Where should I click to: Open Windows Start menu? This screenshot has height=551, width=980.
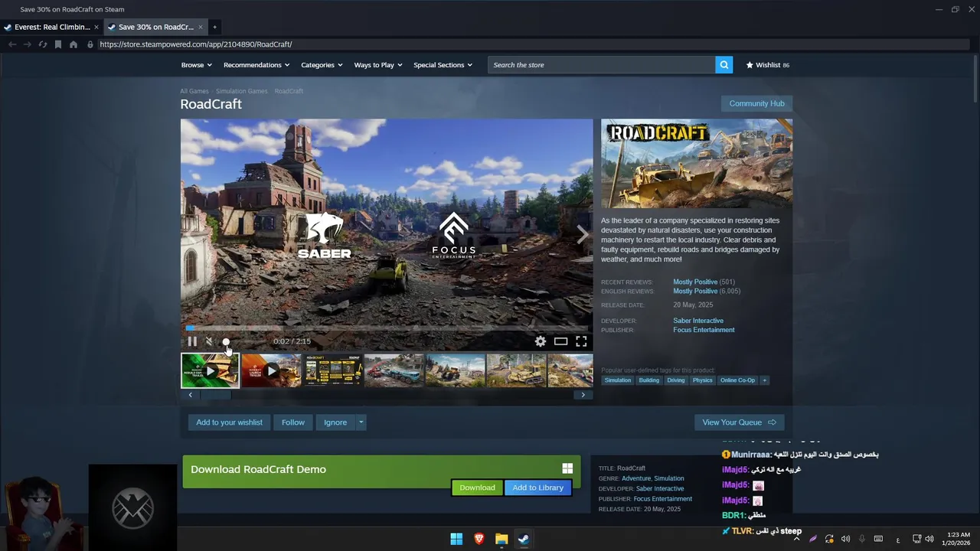click(456, 539)
